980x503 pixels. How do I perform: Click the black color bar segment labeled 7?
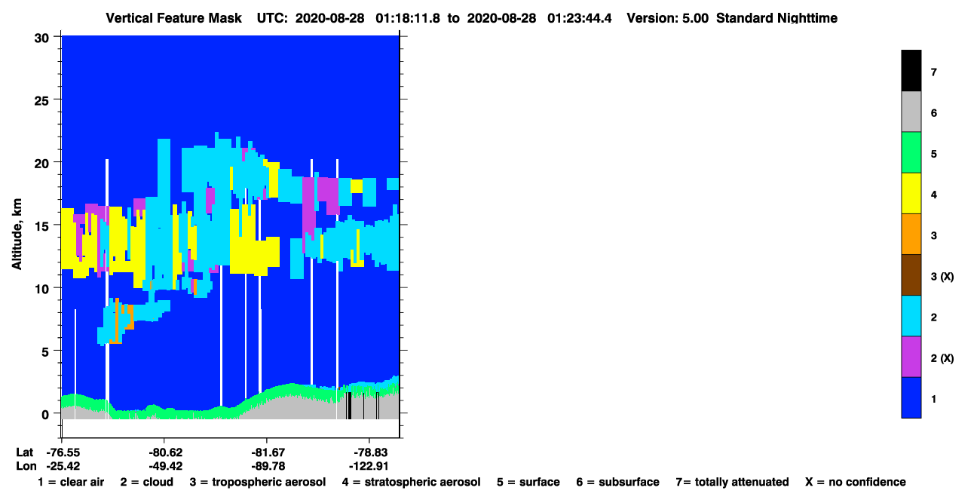(x=911, y=71)
